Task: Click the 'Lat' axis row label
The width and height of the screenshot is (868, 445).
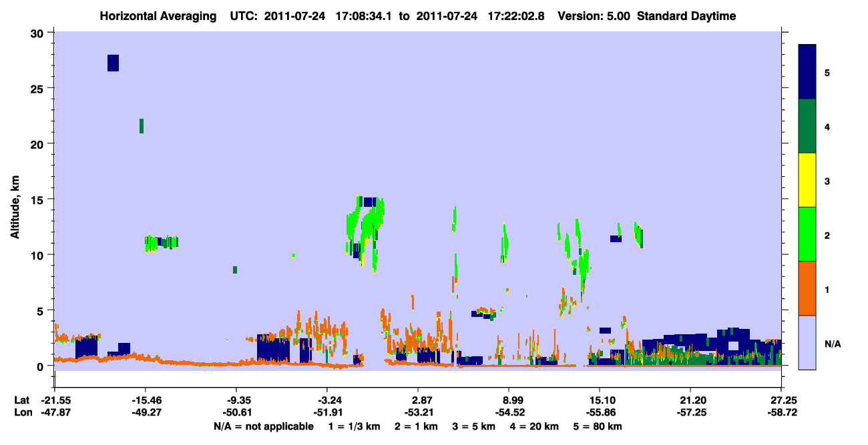Action: click(x=22, y=400)
